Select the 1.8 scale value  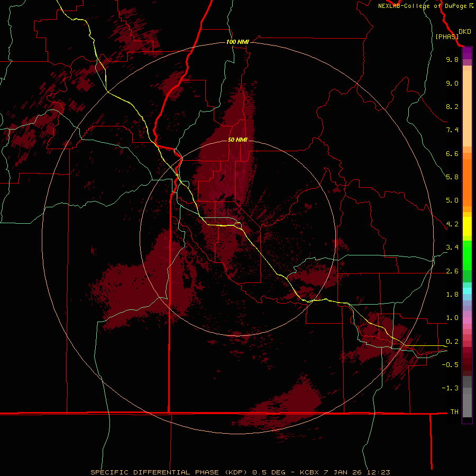(452, 295)
